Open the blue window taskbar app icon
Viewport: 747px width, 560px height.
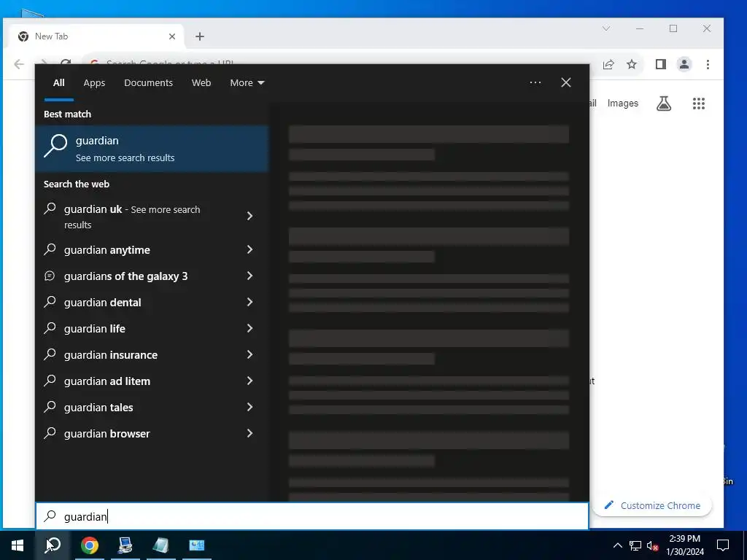(197, 545)
